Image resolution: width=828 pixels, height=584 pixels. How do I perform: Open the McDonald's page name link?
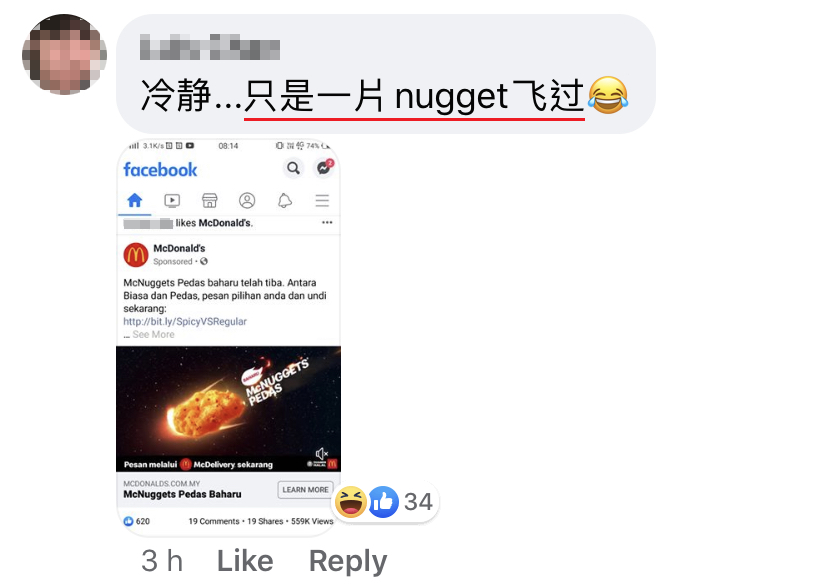[x=179, y=248]
